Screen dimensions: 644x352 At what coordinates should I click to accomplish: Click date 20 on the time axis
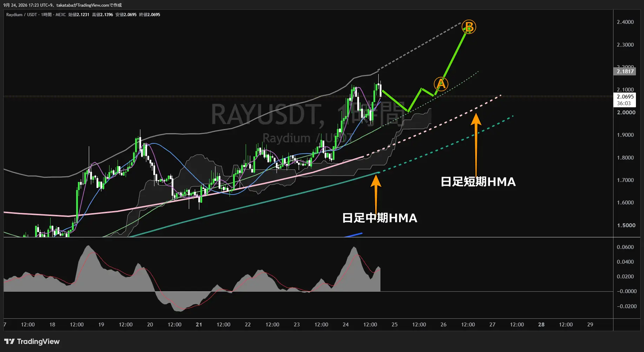(x=150, y=325)
